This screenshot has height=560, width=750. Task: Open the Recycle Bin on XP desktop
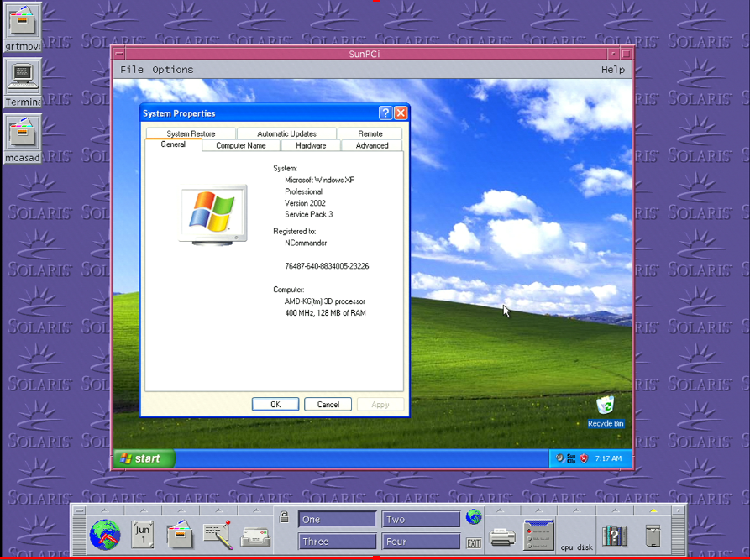[605, 408]
